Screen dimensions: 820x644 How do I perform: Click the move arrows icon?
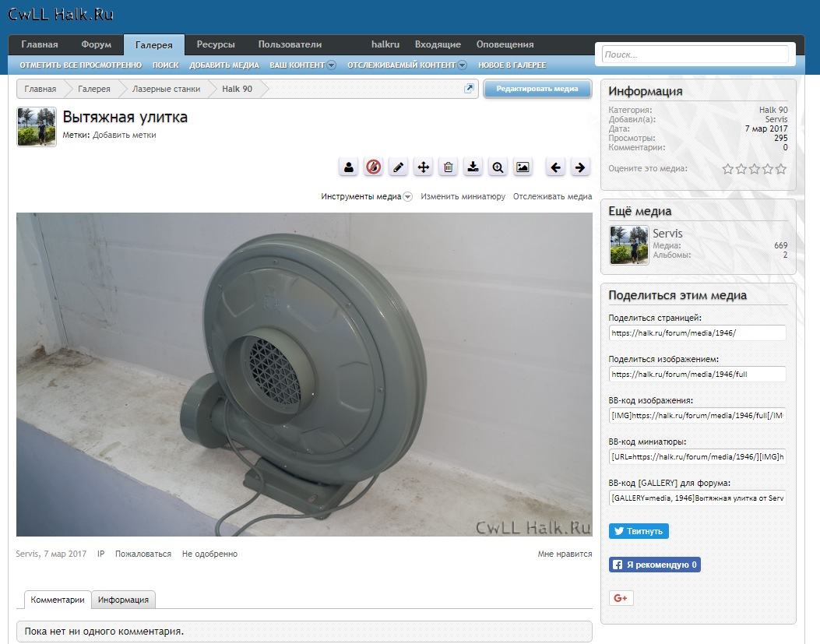coord(423,167)
